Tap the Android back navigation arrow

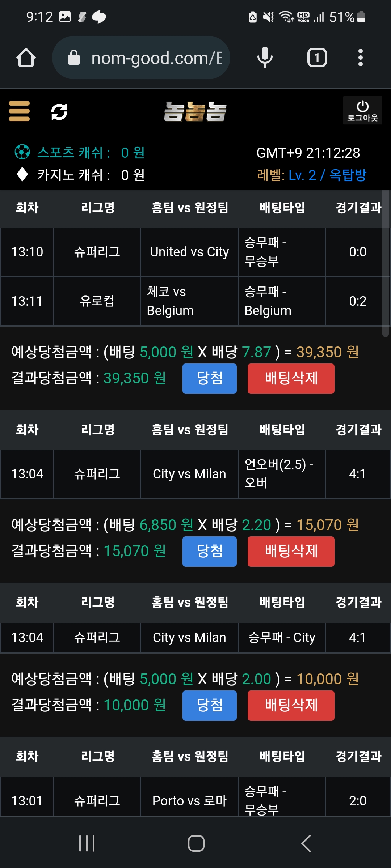[x=306, y=843]
